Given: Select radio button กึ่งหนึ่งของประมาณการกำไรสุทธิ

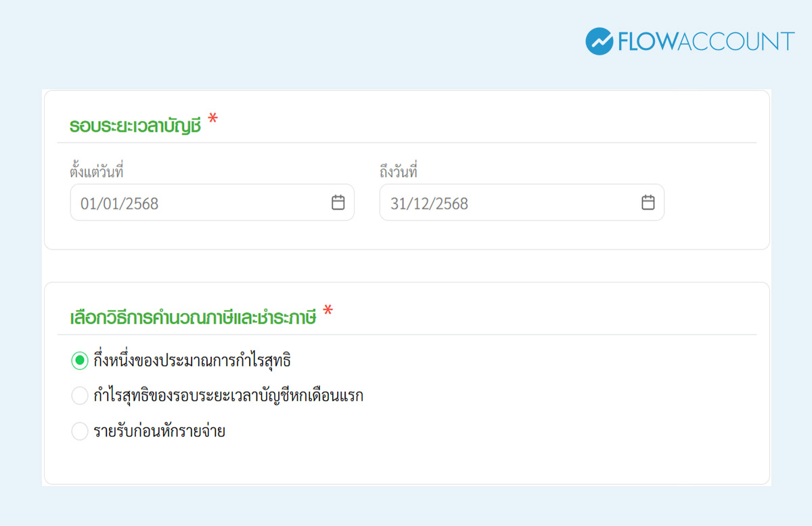Looking at the screenshot, I should [80, 361].
